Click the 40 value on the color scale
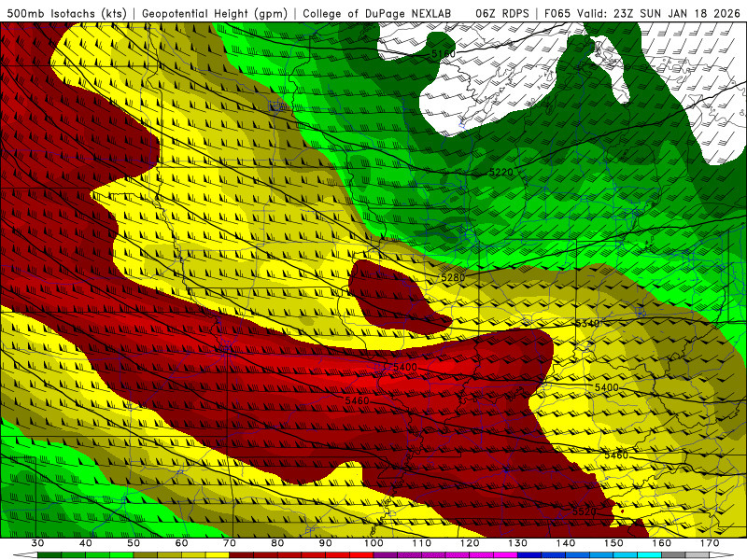The image size is (747, 560). [86, 543]
